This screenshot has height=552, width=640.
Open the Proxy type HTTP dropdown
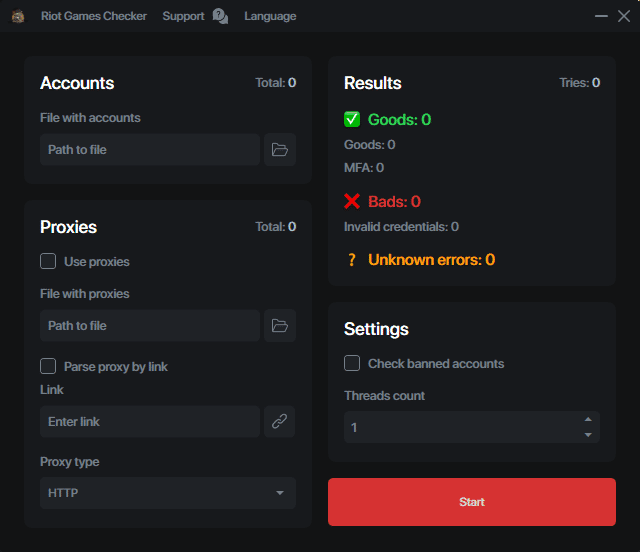click(168, 493)
